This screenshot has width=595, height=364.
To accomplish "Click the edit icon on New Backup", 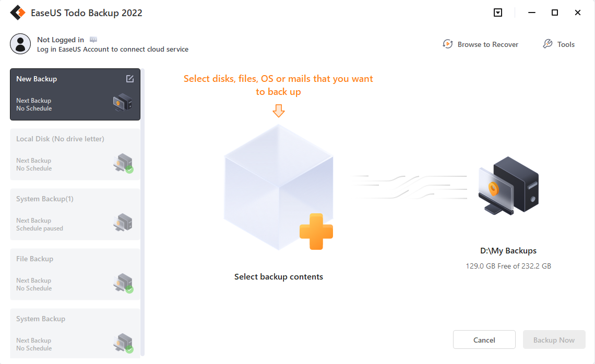I will [130, 79].
